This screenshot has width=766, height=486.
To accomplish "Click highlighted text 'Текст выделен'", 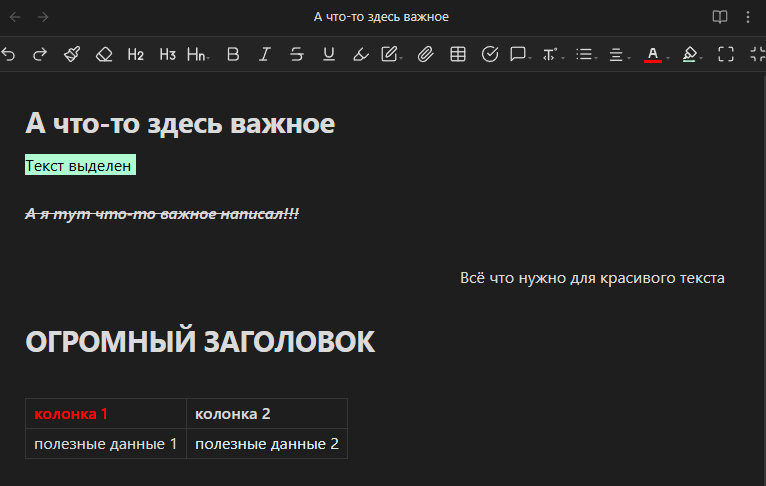I will 81,165.
